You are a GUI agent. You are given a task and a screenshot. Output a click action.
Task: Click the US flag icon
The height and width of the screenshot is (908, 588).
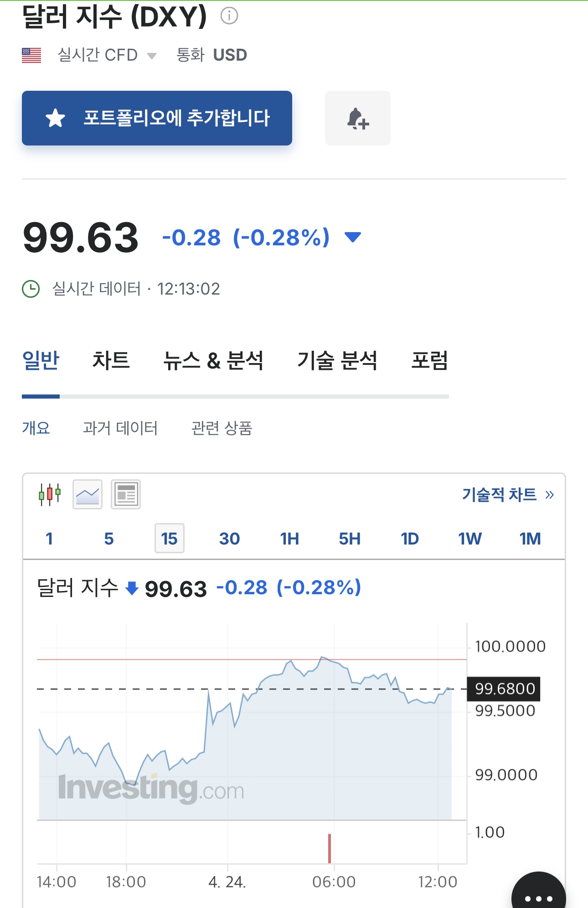(31, 55)
